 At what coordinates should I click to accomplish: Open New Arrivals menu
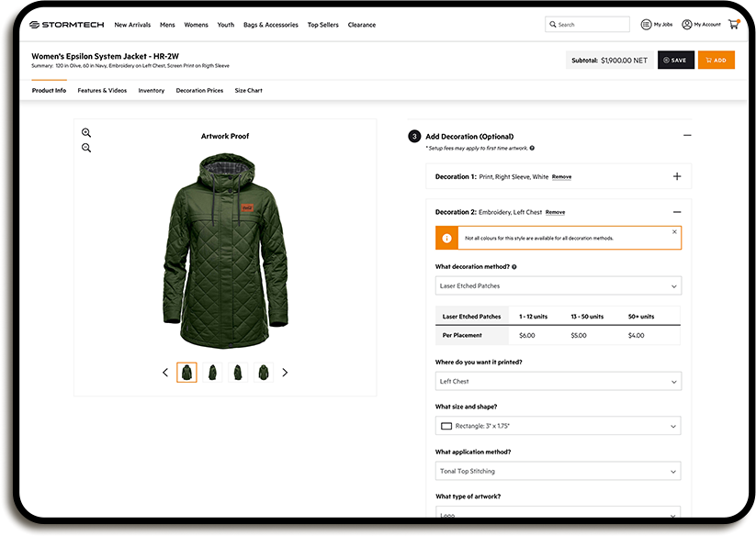[x=132, y=25]
